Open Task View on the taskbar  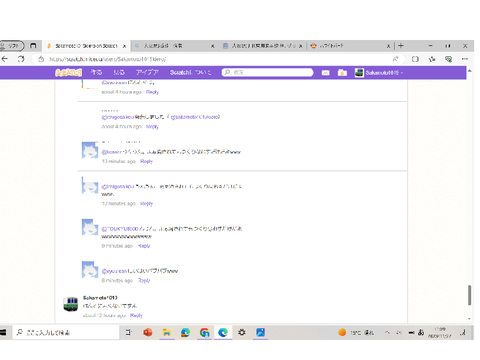click(128, 332)
